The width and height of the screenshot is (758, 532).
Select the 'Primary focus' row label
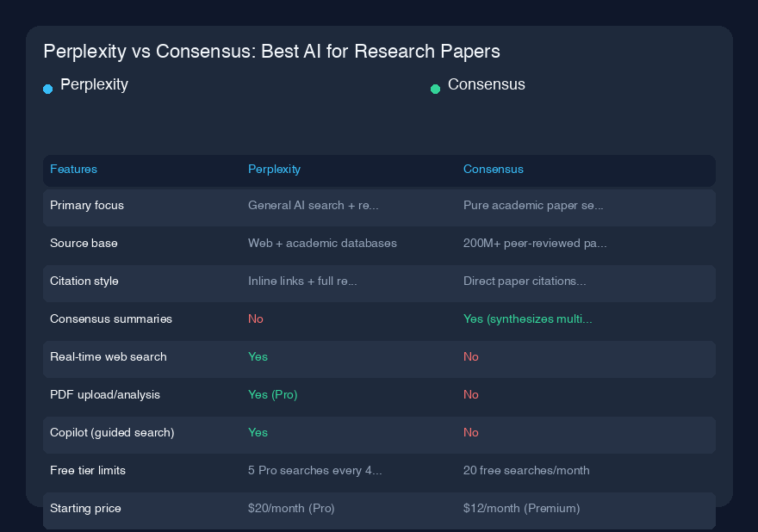point(87,206)
